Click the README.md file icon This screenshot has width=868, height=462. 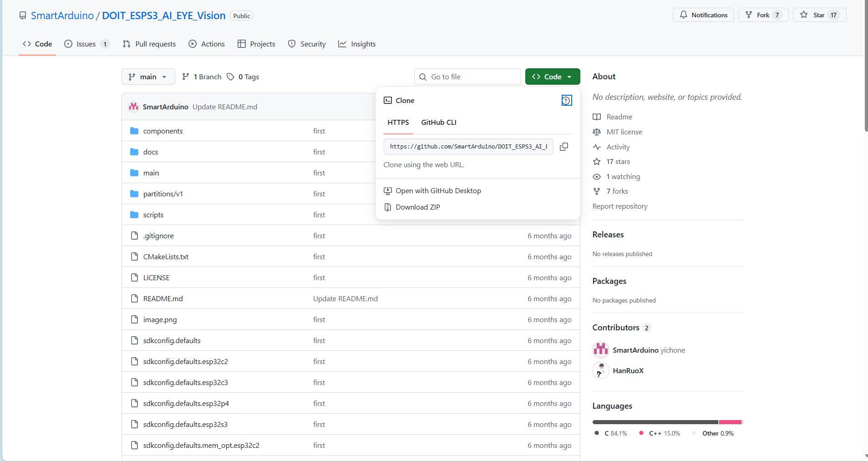tap(134, 298)
